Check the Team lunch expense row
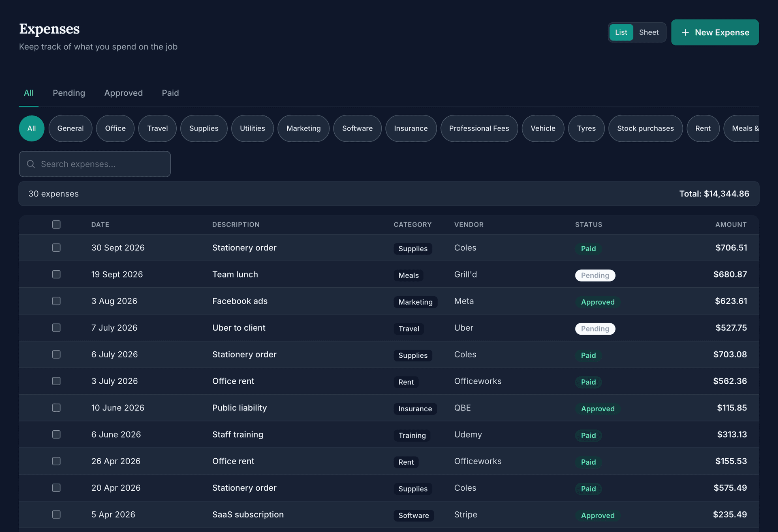The height and width of the screenshot is (532, 778). coord(56,274)
